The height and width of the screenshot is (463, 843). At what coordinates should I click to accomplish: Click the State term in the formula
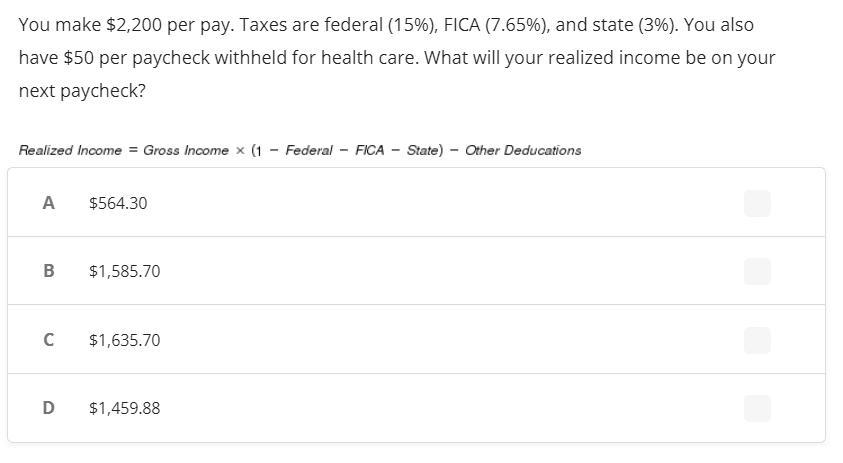tap(423, 151)
